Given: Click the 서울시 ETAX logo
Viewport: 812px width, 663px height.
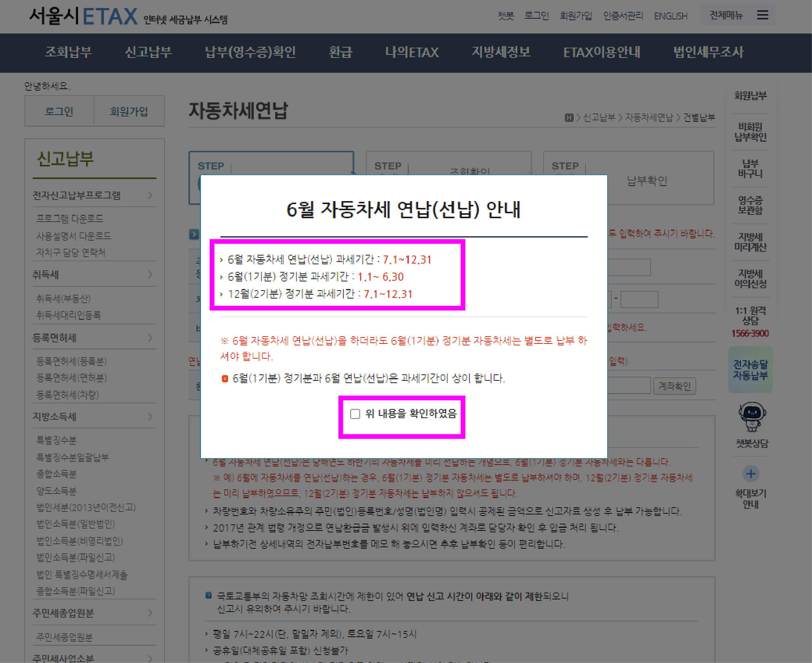Looking at the screenshot, I should point(83,16).
